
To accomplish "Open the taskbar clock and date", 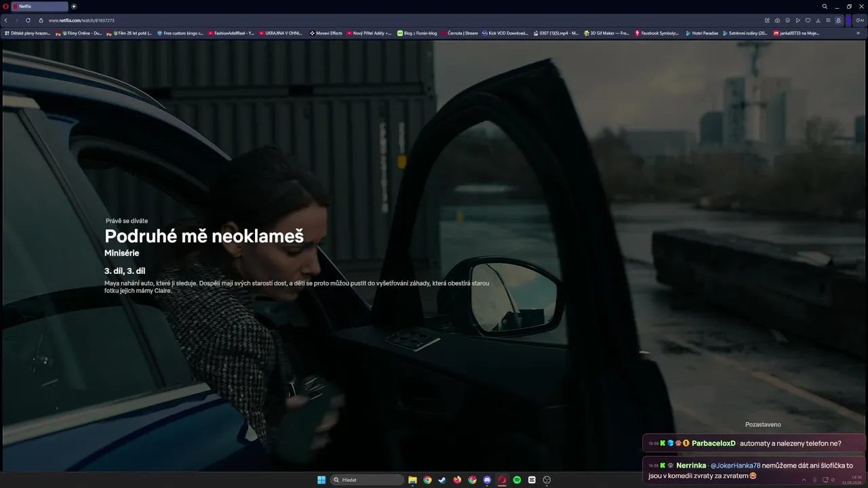I will click(x=852, y=480).
